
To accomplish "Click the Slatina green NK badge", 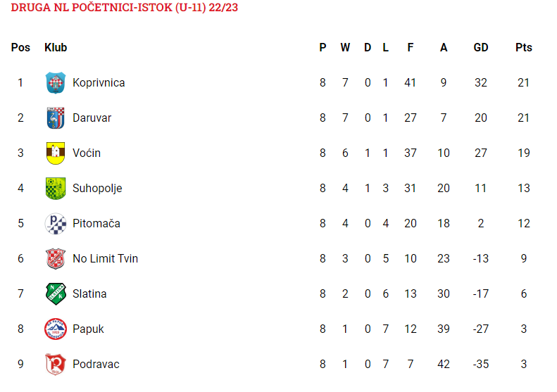I will (x=56, y=293).
